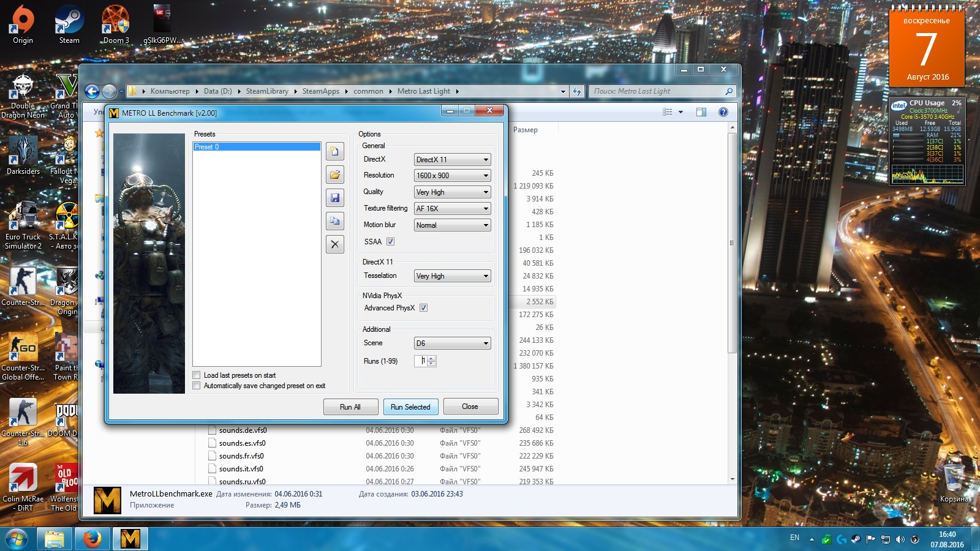Click the Metro benchmark taskbar button
This screenshot has width=980, height=551.
tap(130, 539)
